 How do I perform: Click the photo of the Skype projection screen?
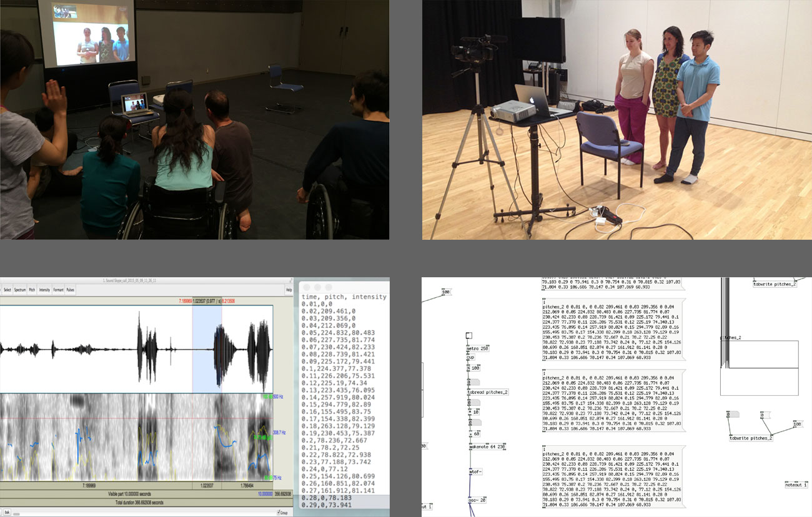point(194,119)
